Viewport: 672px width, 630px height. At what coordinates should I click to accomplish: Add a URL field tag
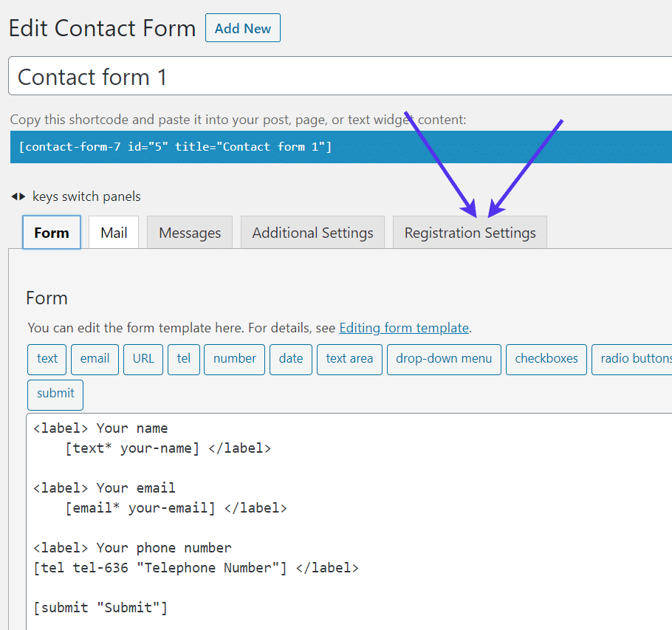point(143,359)
